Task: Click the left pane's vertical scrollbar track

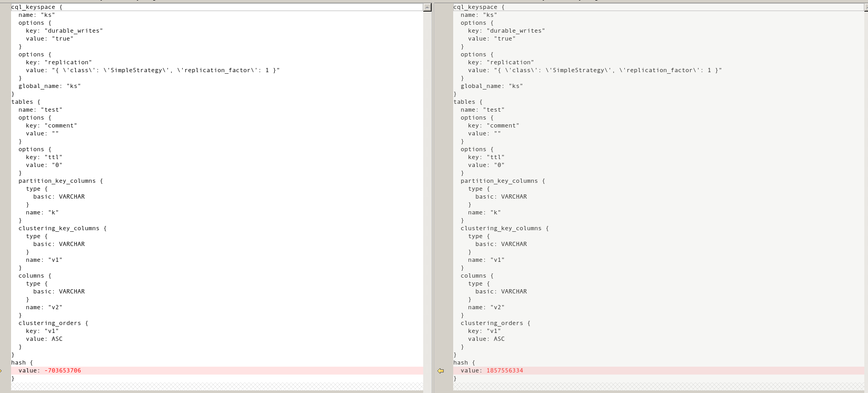Action: click(427, 200)
